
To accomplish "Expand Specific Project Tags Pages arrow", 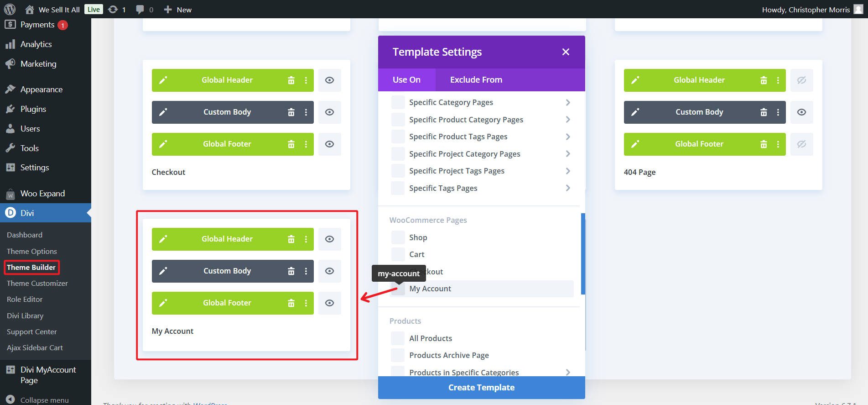I will [568, 171].
